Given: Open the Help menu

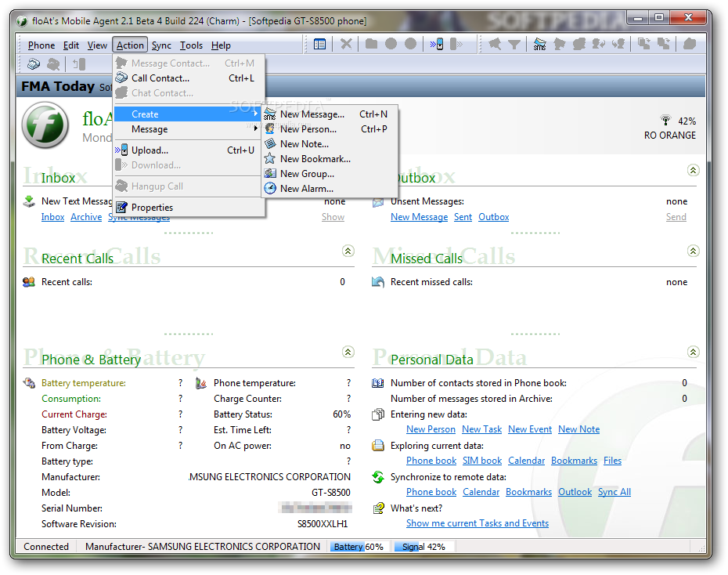Looking at the screenshot, I should click(221, 45).
